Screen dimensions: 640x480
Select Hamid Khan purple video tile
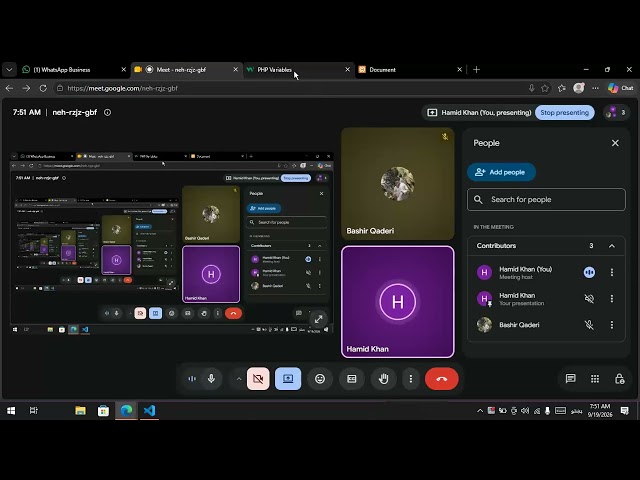[x=398, y=302]
